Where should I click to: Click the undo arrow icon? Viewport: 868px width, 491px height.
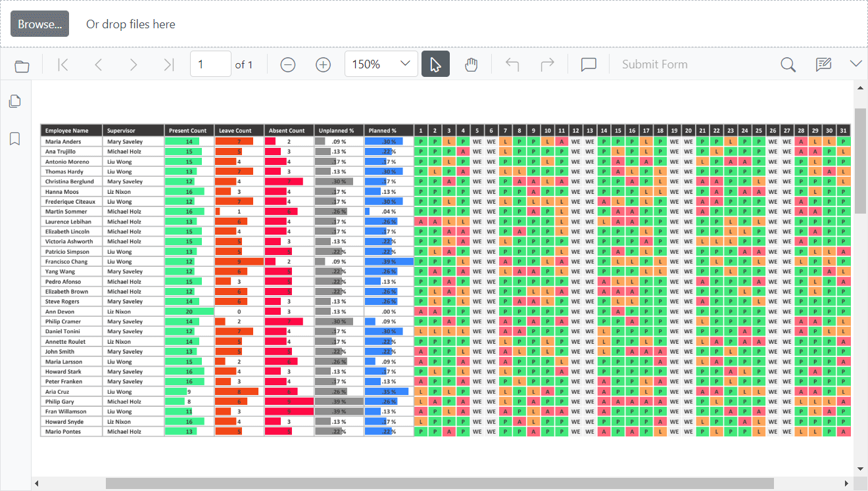(512, 64)
